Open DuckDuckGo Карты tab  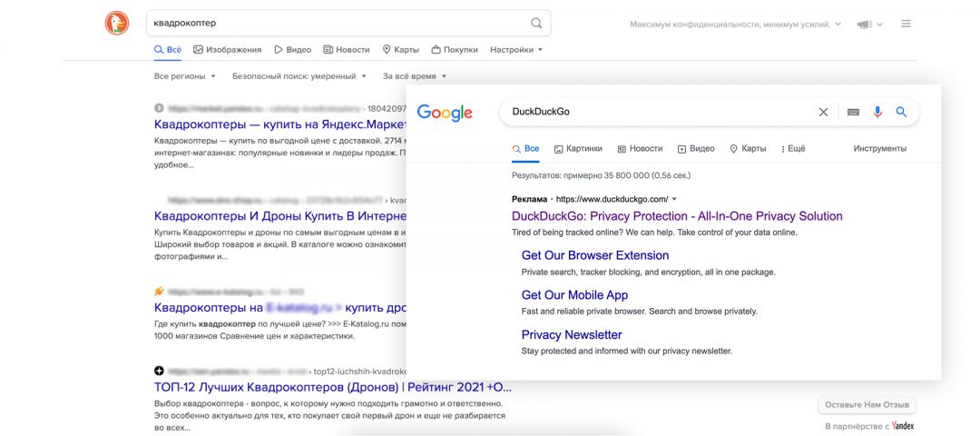coord(401,49)
